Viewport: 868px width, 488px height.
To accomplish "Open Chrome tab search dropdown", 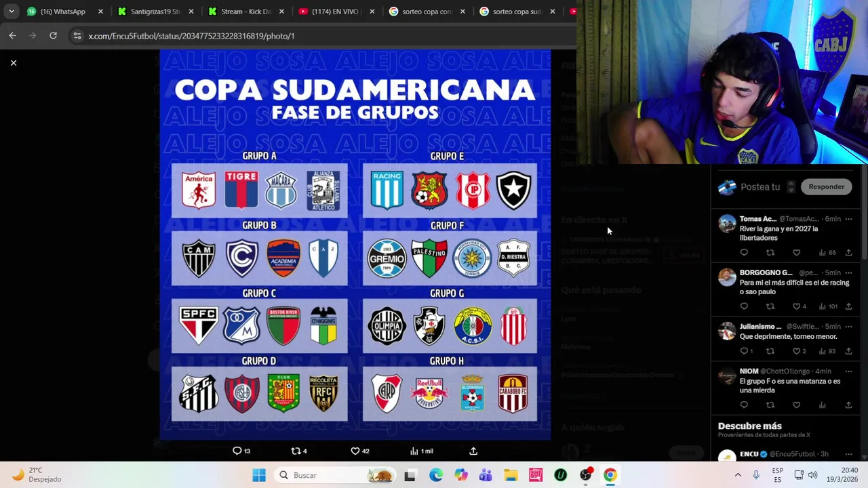I will point(12,12).
